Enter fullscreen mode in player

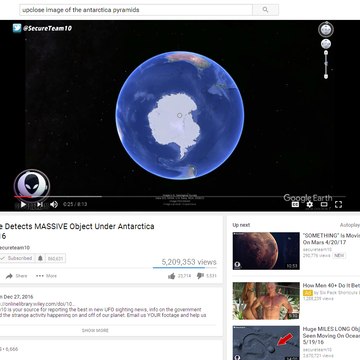pos(338,204)
